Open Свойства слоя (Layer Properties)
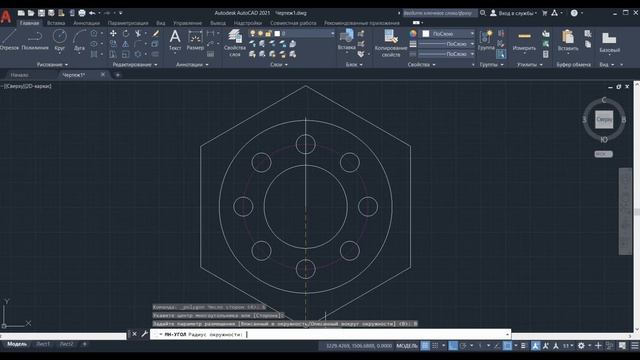Image resolution: width=640 pixels, height=360 pixels. pos(235,42)
